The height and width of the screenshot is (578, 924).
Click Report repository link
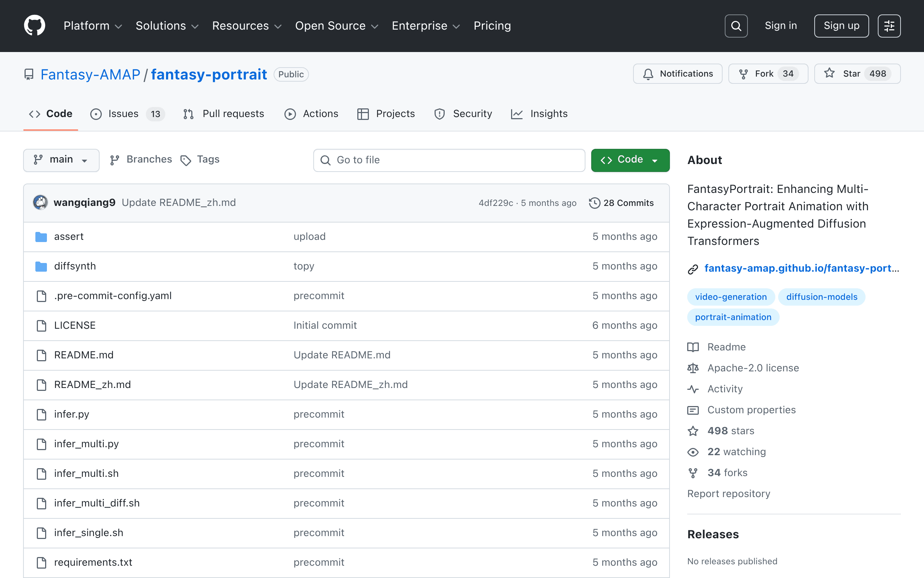728,494
